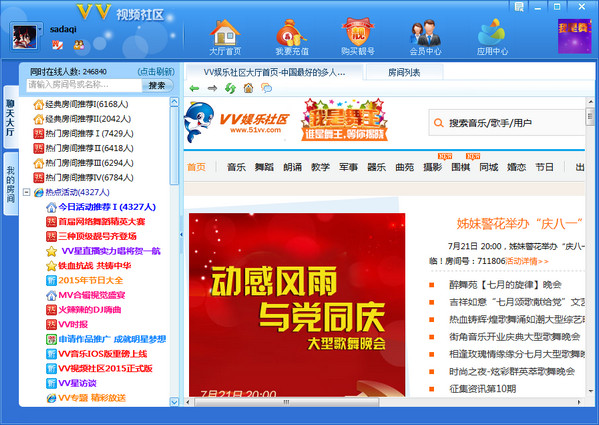Go to browser home icon
599x425 pixels.
(x=248, y=89)
